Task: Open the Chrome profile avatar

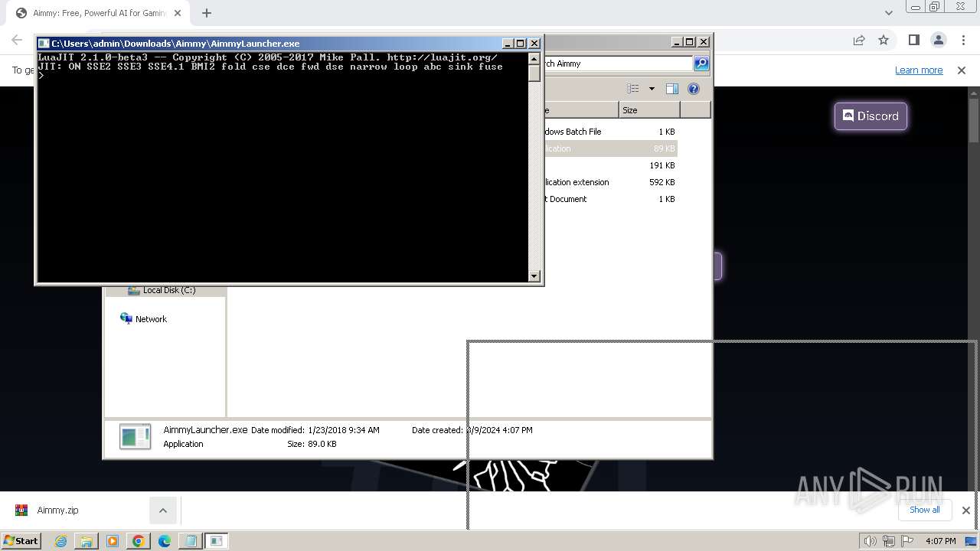Action: [939, 41]
